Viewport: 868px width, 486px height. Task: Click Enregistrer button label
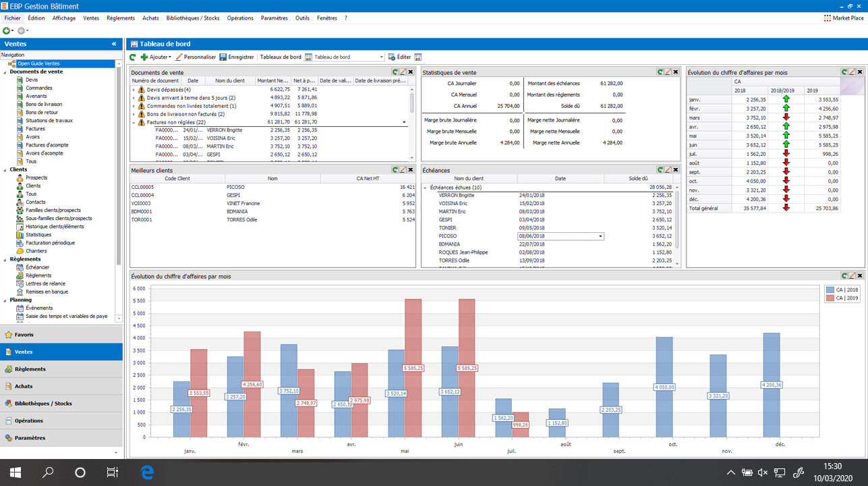241,57
